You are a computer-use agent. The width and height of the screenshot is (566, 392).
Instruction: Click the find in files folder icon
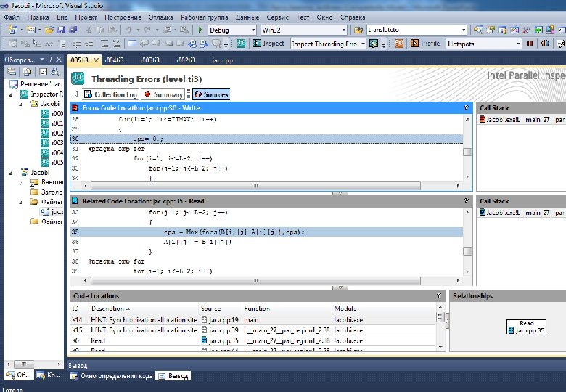(358, 30)
